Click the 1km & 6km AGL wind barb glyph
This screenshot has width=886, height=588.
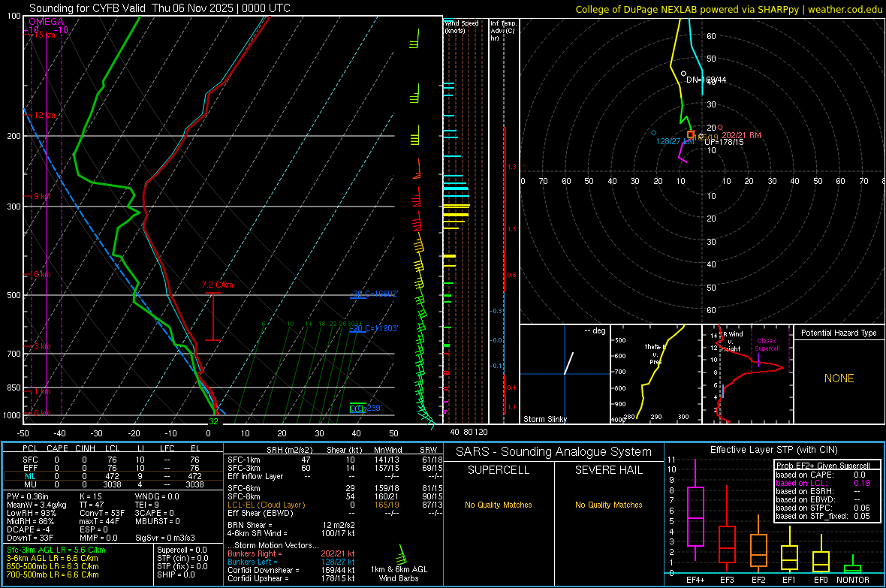tap(402, 553)
